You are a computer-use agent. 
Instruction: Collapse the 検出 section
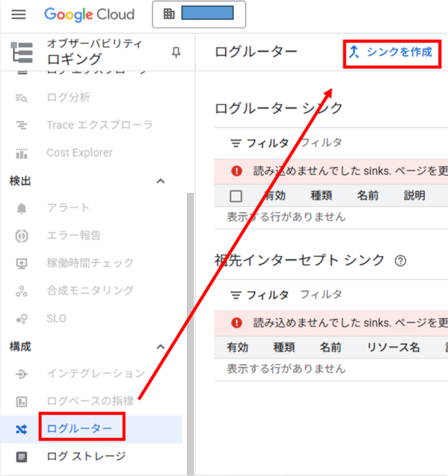[x=161, y=181]
